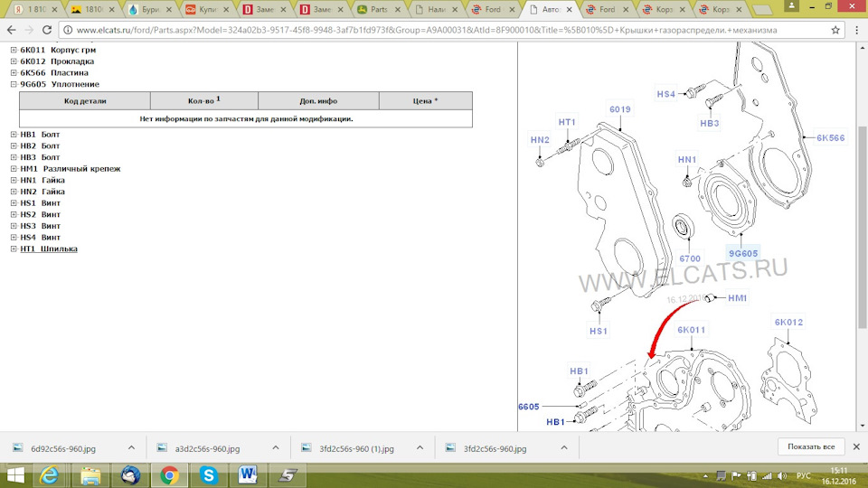The height and width of the screenshot is (488, 868).
Task: Click the browser back arrow
Action: (x=12, y=30)
